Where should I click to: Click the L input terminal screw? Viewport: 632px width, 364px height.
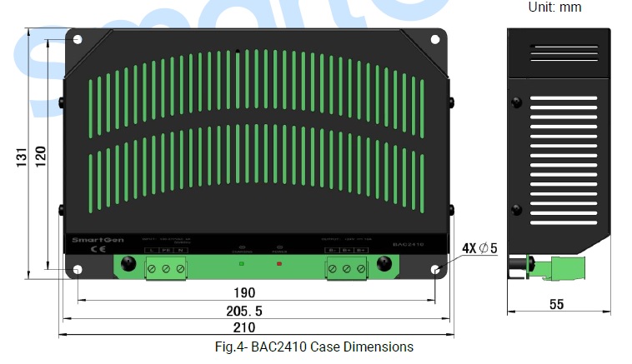point(151,268)
